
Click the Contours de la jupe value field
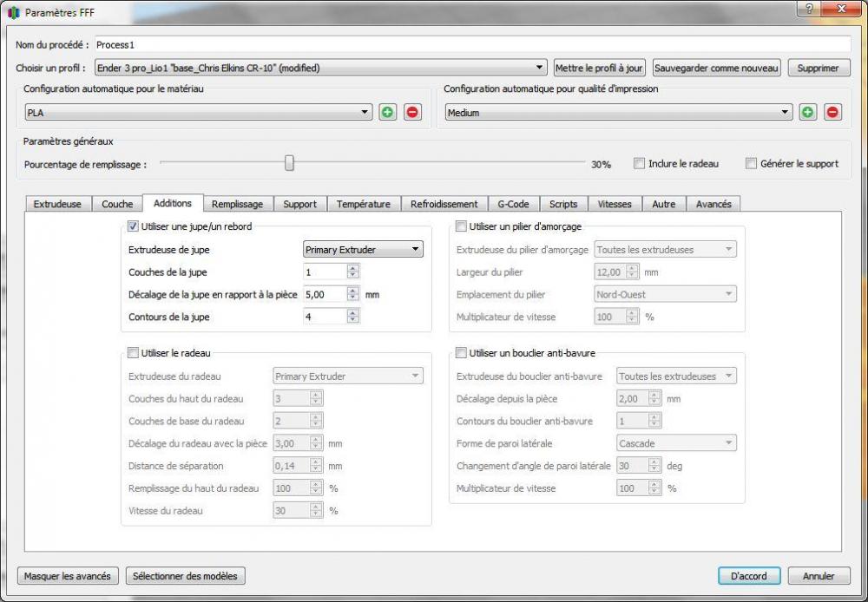point(325,317)
